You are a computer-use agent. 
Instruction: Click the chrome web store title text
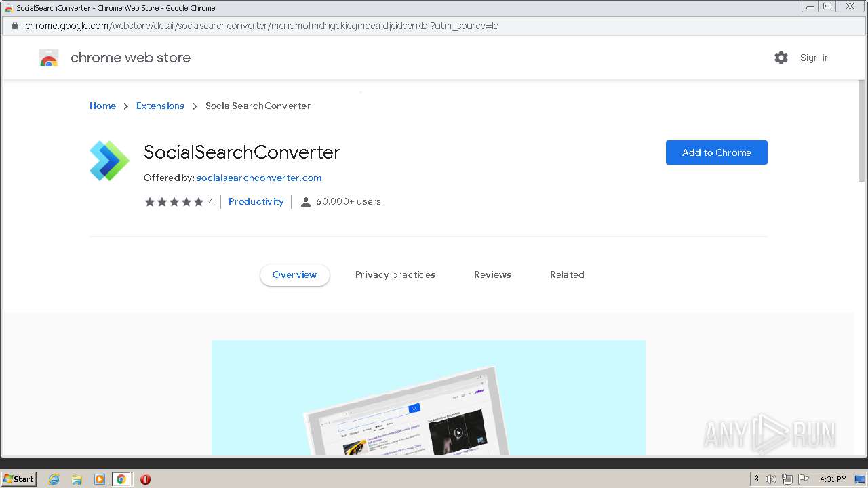(130, 58)
